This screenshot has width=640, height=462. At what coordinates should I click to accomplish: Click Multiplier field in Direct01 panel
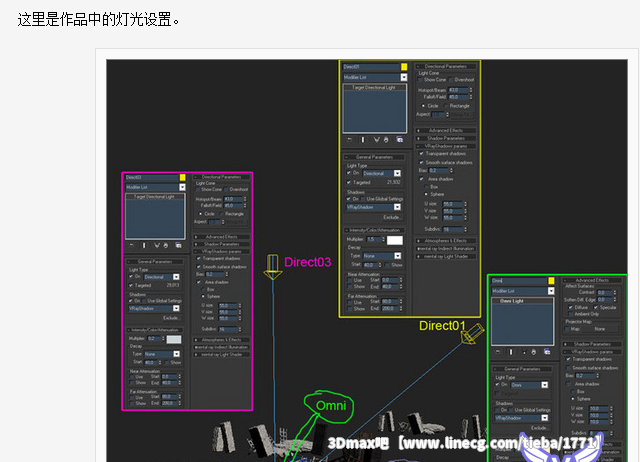tap(373, 240)
